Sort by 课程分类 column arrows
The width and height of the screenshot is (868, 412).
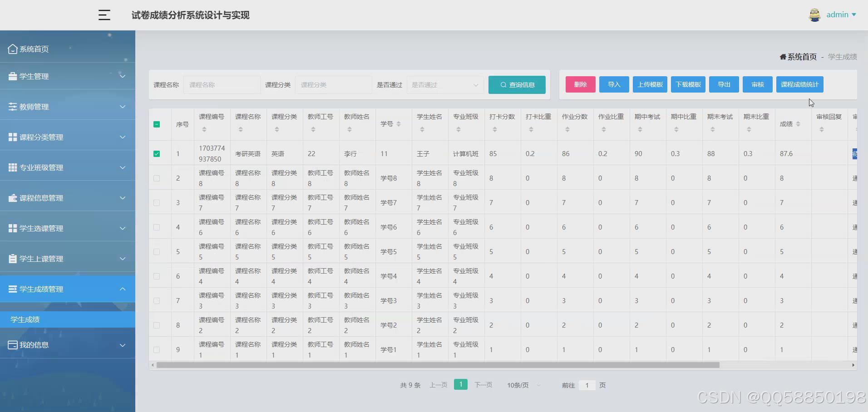[277, 129]
